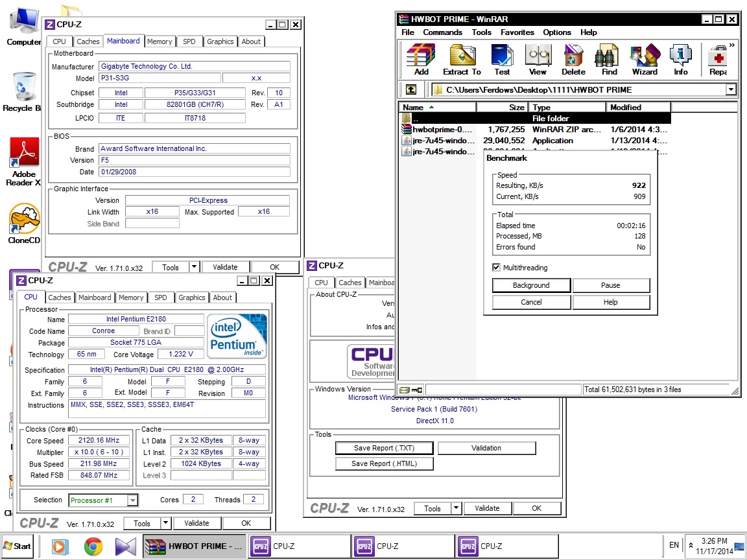Open the WinRAR address path dropdown

click(731, 89)
